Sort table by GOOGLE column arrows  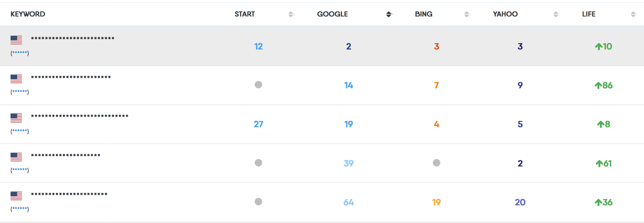coord(389,14)
